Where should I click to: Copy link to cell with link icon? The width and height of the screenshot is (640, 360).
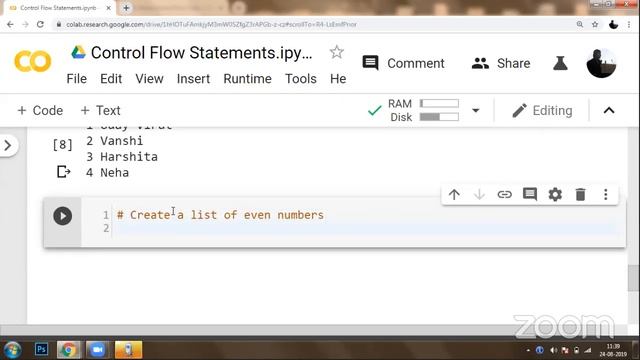pyautogui.click(x=504, y=194)
